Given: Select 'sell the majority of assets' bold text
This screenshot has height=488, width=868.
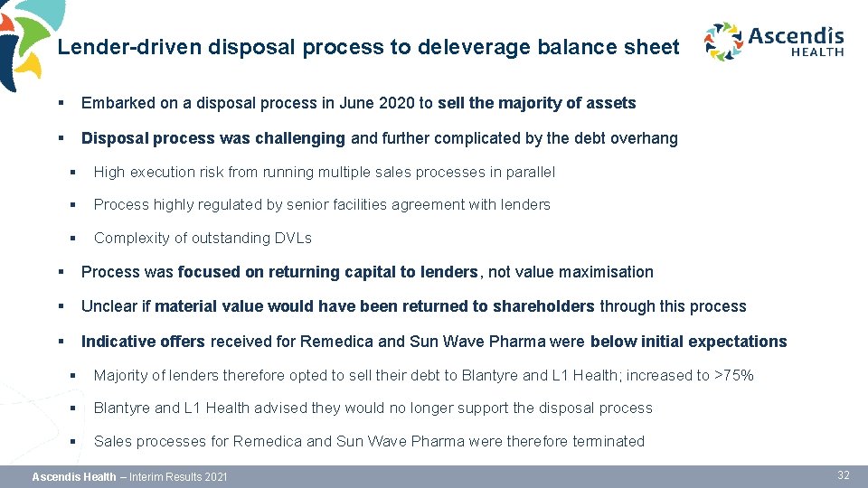Looking at the screenshot, I should click(x=536, y=103).
